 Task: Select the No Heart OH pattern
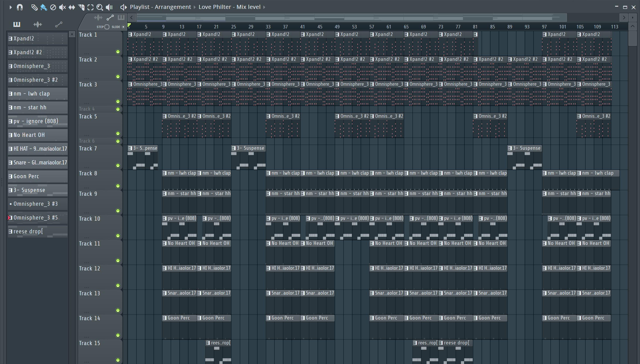tap(38, 135)
